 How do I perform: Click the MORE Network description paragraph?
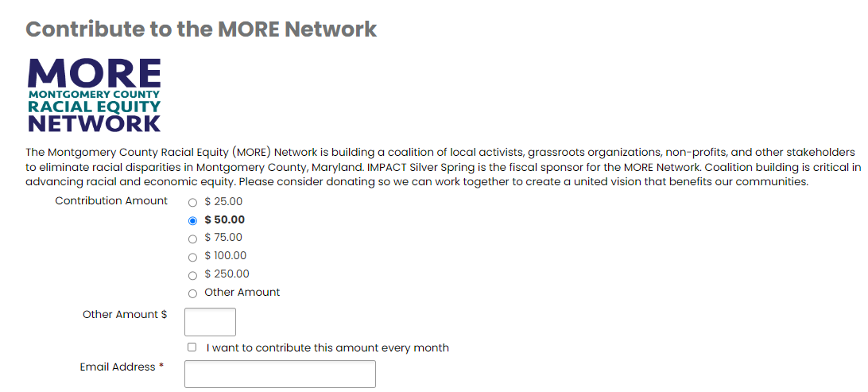437,166
